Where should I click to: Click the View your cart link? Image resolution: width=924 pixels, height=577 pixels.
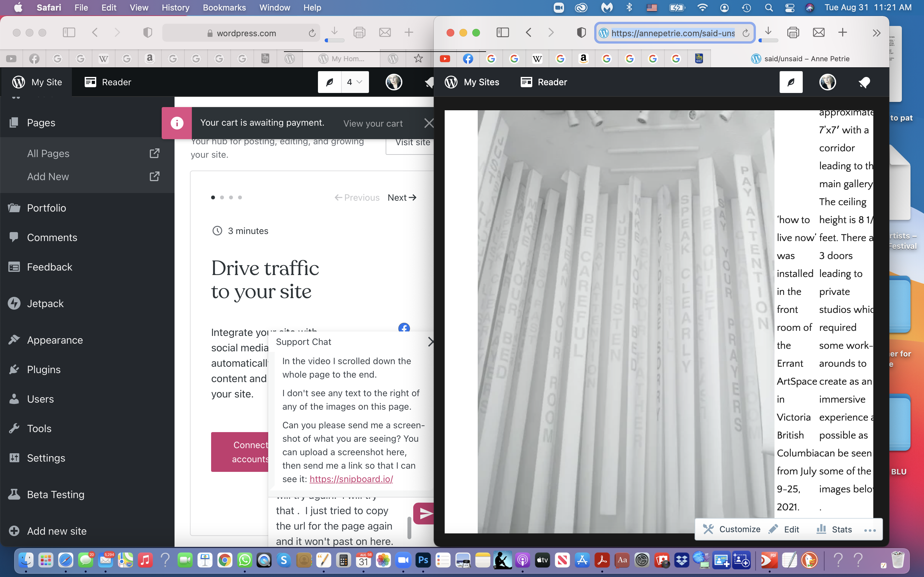[373, 123]
